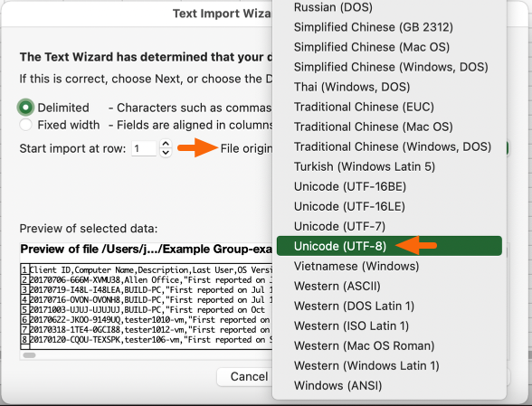Choose Simplified Chinese (Mac OS)

click(389, 47)
